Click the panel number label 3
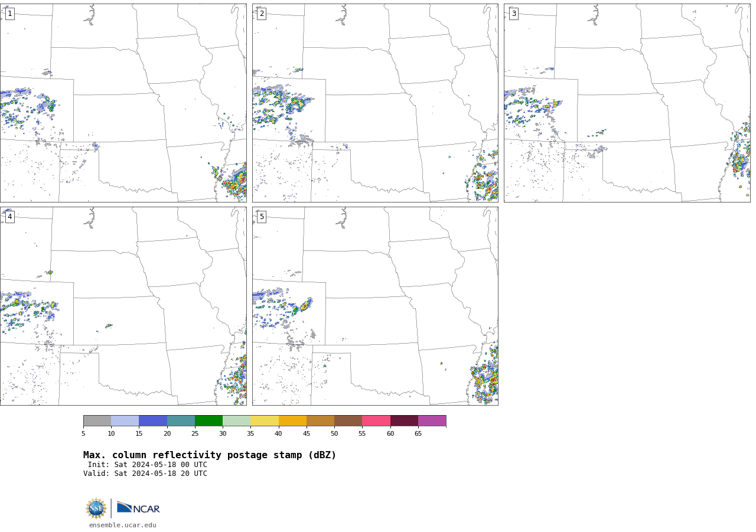 pos(513,14)
